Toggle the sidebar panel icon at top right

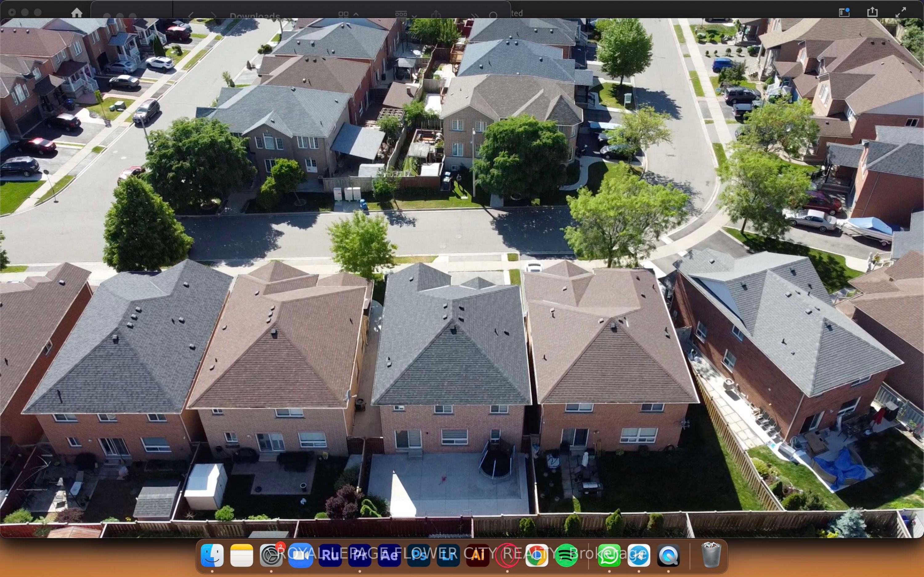coord(844,12)
